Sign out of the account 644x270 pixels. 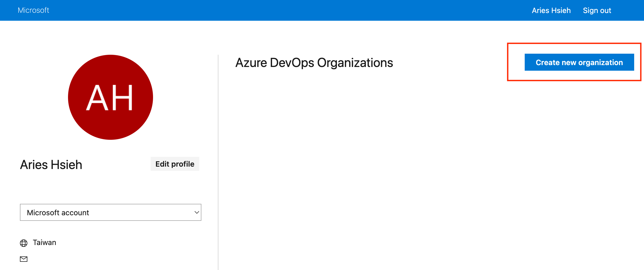tap(597, 10)
